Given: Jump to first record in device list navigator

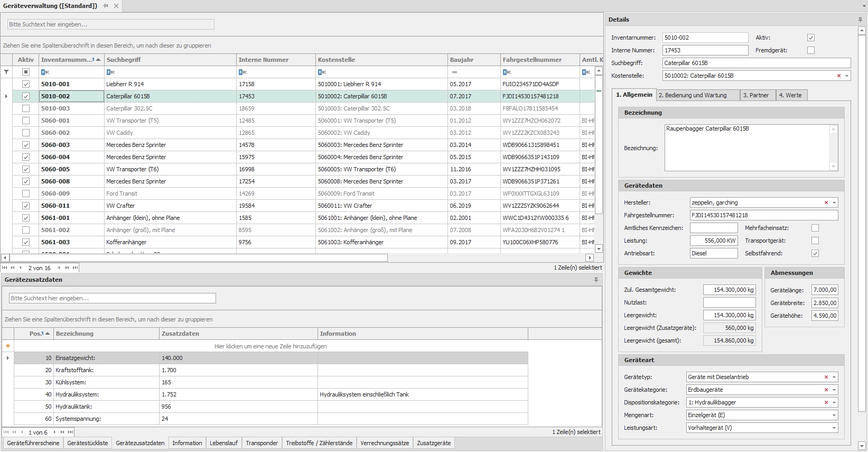Looking at the screenshot, I should pos(5,268).
